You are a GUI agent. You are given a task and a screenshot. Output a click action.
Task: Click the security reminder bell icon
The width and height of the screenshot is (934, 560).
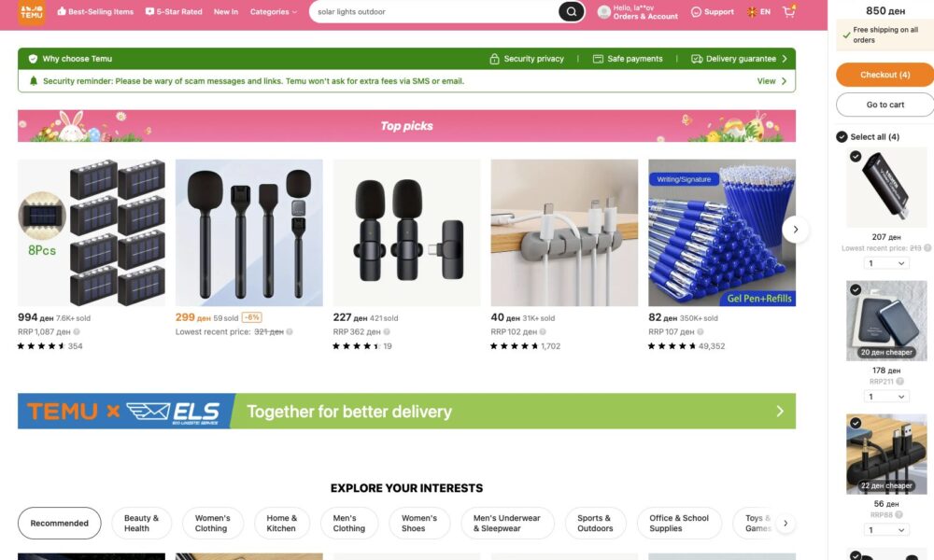pos(34,81)
